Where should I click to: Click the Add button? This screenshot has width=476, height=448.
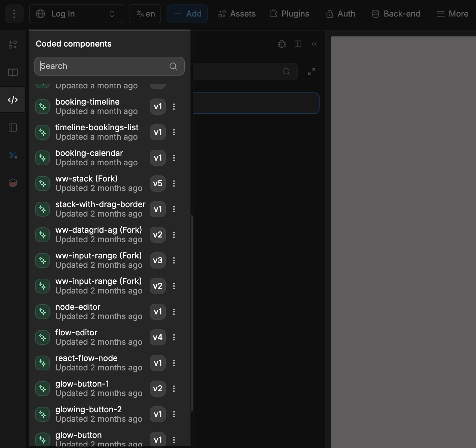(x=187, y=14)
